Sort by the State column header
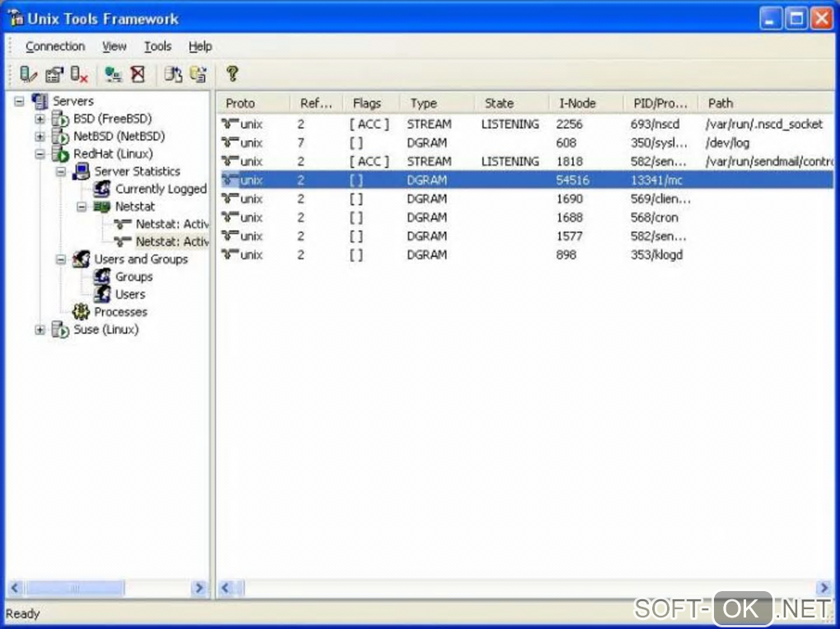The image size is (840, 629). [x=512, y=103]
